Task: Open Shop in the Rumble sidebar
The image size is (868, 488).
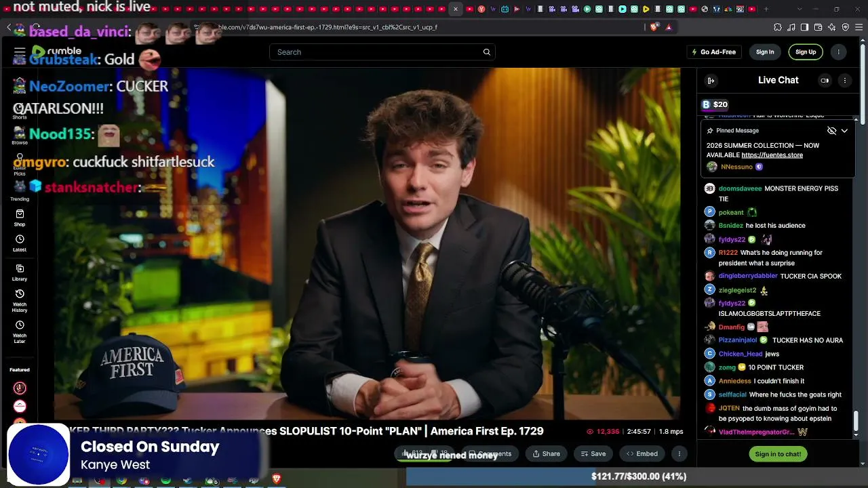Action: [20, 218]
